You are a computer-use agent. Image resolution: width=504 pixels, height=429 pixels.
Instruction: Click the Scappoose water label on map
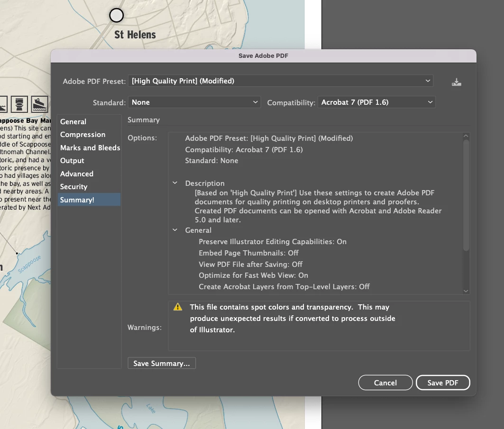click(x=29, y=264)
